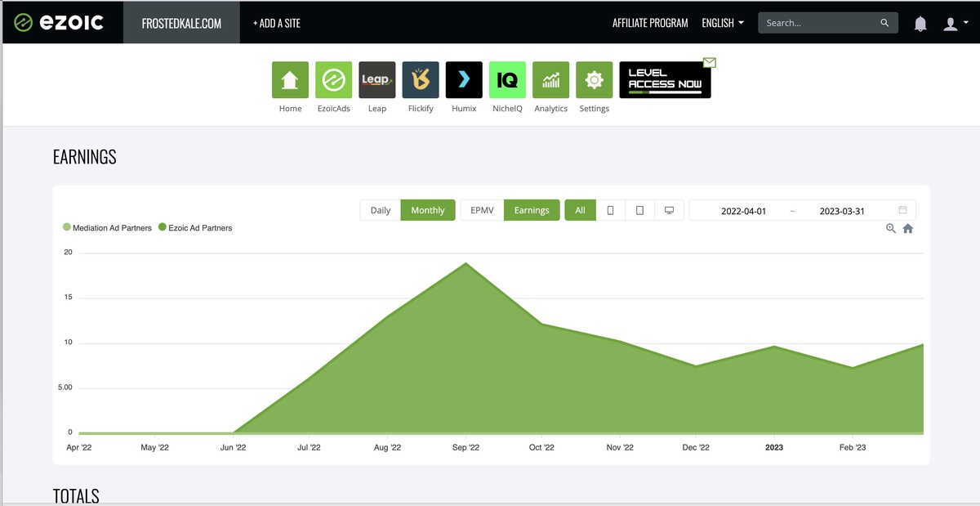Click the Sep '22 axis label
The height and width of the screenshot is (506, 980).
(x=465, y=447)
